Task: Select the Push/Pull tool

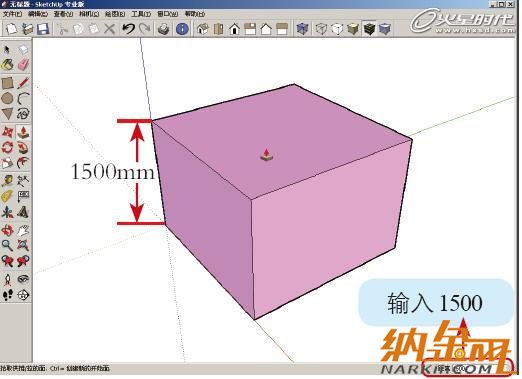Action: (23, 132)
